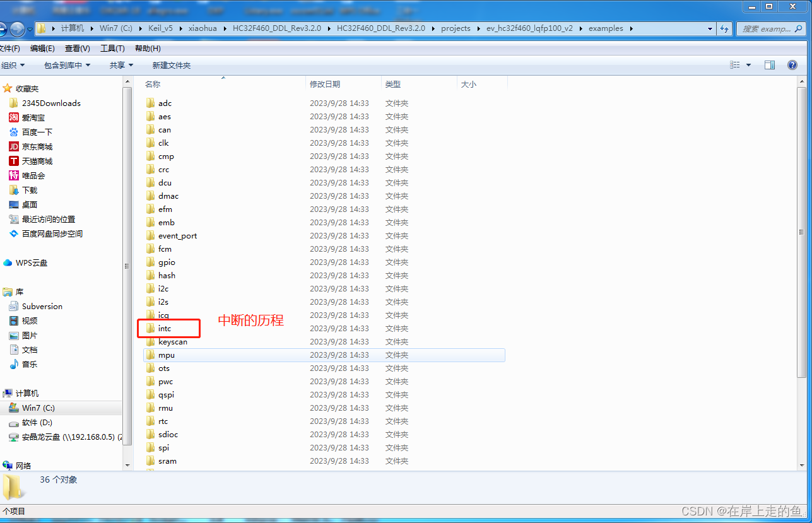The image size is (812, 523).
Task: Open the 爱淘宝 favorite icon
Action: pyautogui.click(x=14, y=117)
